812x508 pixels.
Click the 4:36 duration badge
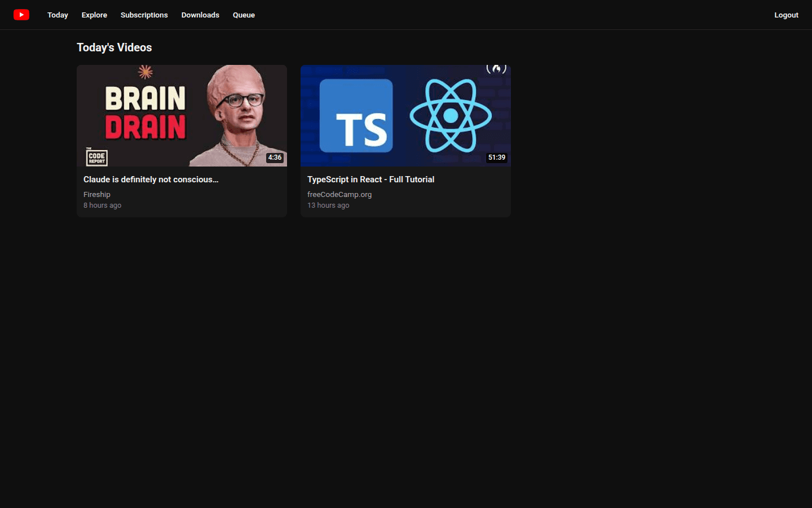275,157
